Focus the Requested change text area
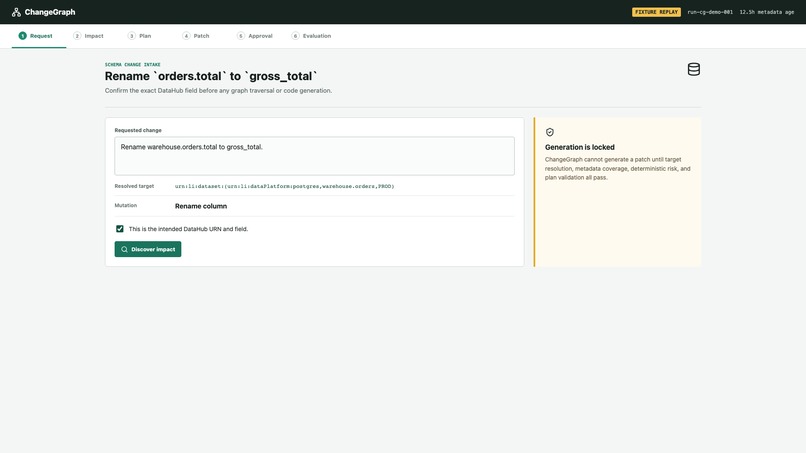 pyautogui.click(x=314, y=156)
